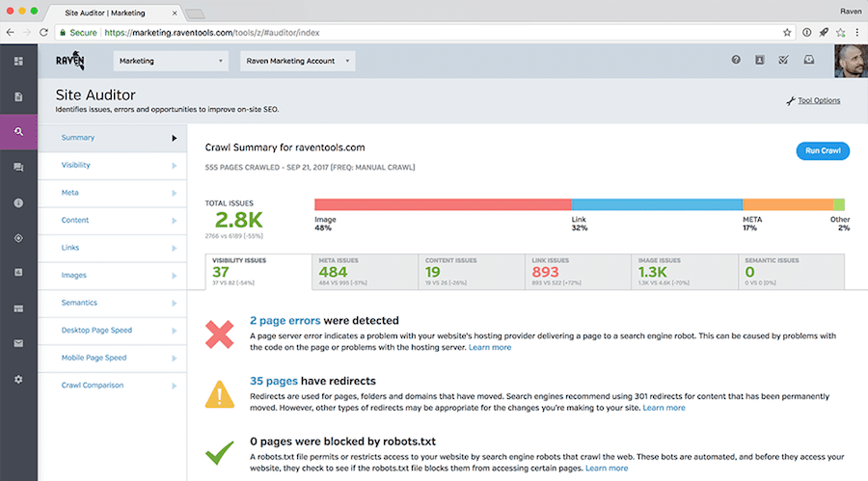Expand the Content section arrow
This screenshot has width=868, height=481.
174,221
